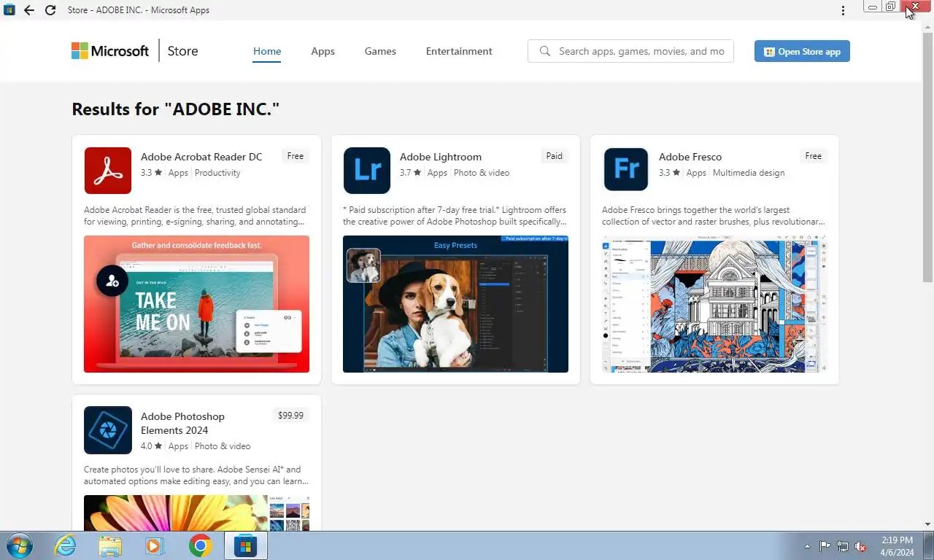
Task: Click the muted volume tray icon
Action: [861, 546]
